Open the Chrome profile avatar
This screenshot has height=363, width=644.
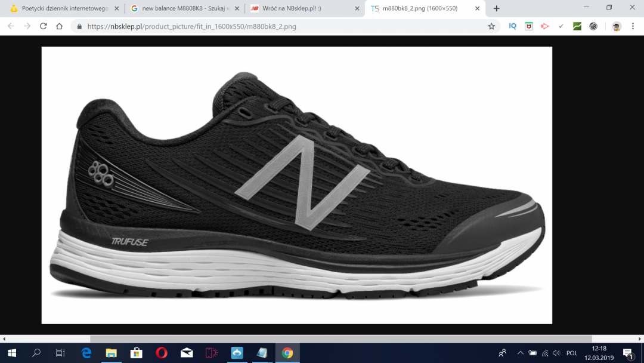(x=617, y=26)
